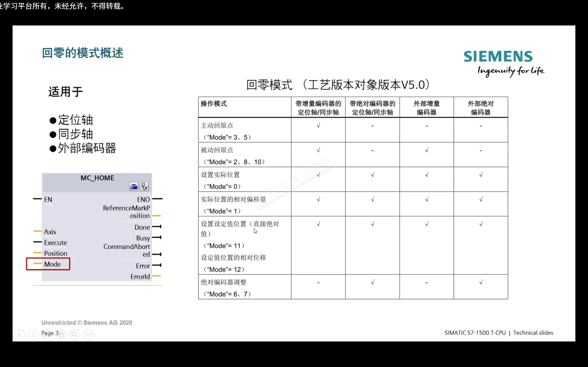This screenshot has height=367, width=588.
Task: Click the MC_HOME block title
Action: (97, 178)
